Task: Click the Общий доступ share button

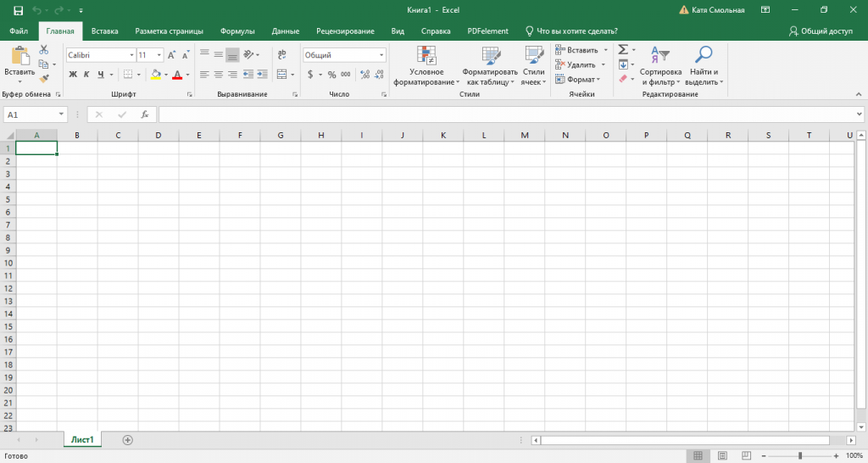Action: pyautogui.click(x=821, y=31)
